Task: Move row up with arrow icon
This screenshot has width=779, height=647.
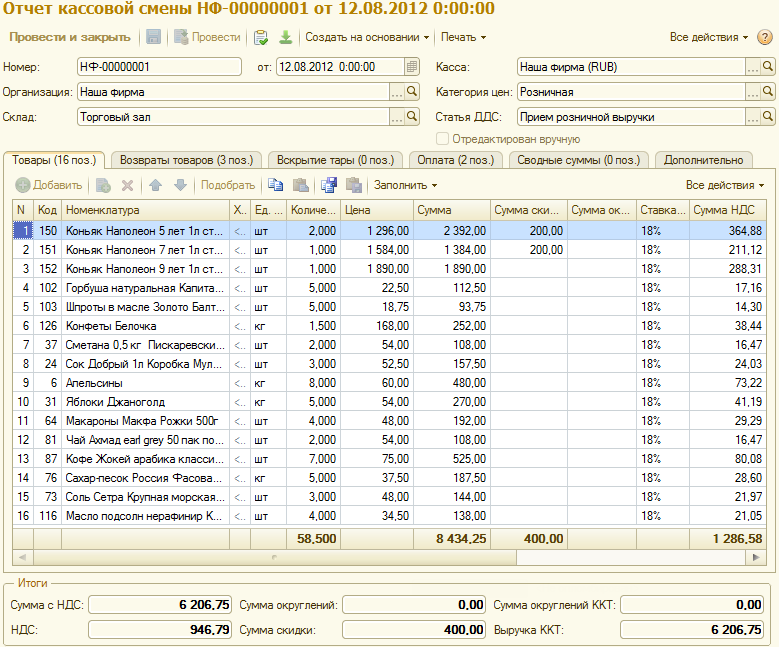Action: (x=156, y=185)
